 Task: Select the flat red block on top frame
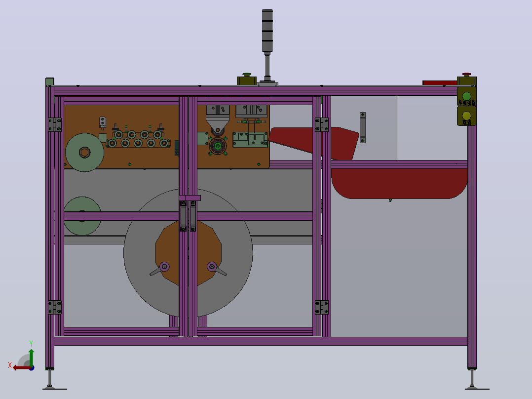point(440,83)
